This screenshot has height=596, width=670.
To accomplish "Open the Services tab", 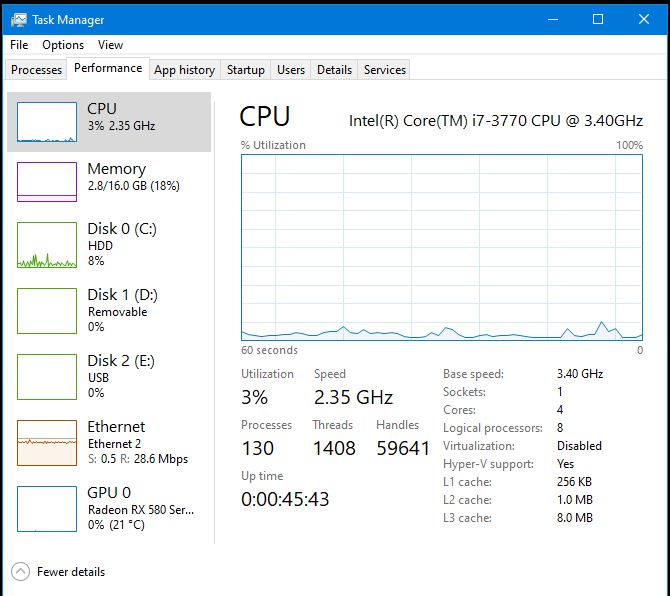I will [x=385, y=70].
